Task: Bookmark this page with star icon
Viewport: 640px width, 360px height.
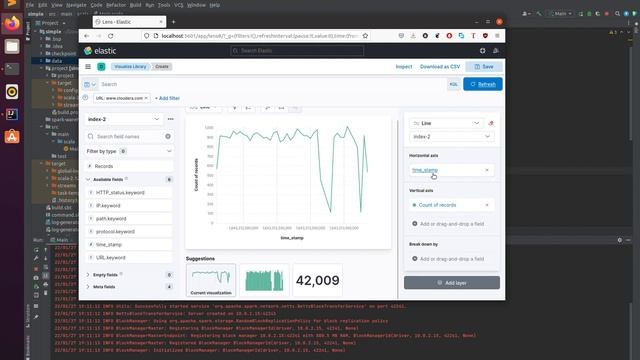Action: point(365,36)
